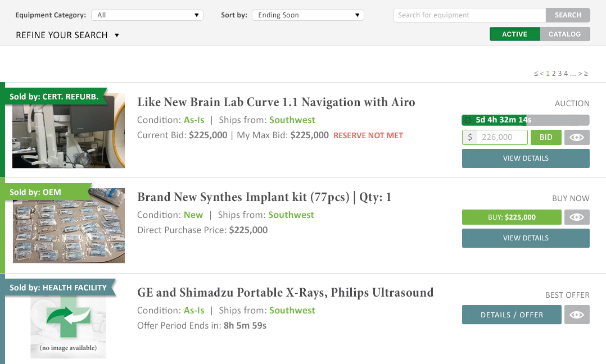Toggle watch eye icon for Synthes Implant kit

[x=577, y=217]
